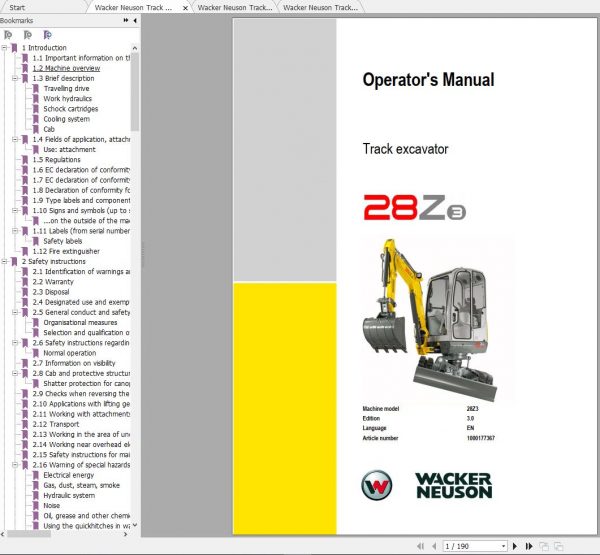The height and width of the screenshot is (555, 600).
Task: Click the bookmarks scroll up arrow
Action: pyautogui.click(x=135, y=48)
